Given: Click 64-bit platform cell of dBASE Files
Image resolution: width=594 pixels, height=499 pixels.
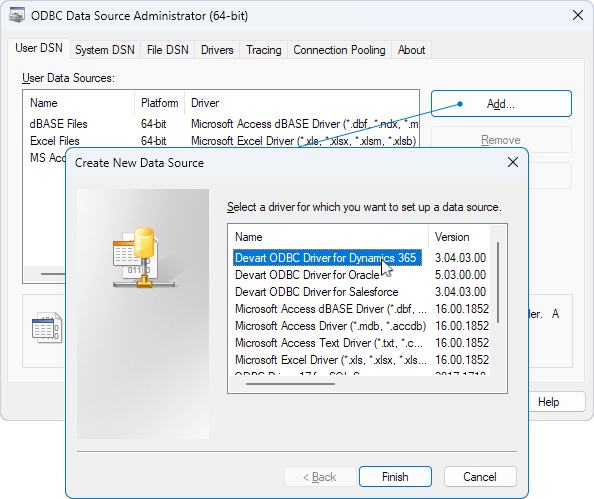Looking at the screenshot, I should pyautogui.click(x=153, y=124).
